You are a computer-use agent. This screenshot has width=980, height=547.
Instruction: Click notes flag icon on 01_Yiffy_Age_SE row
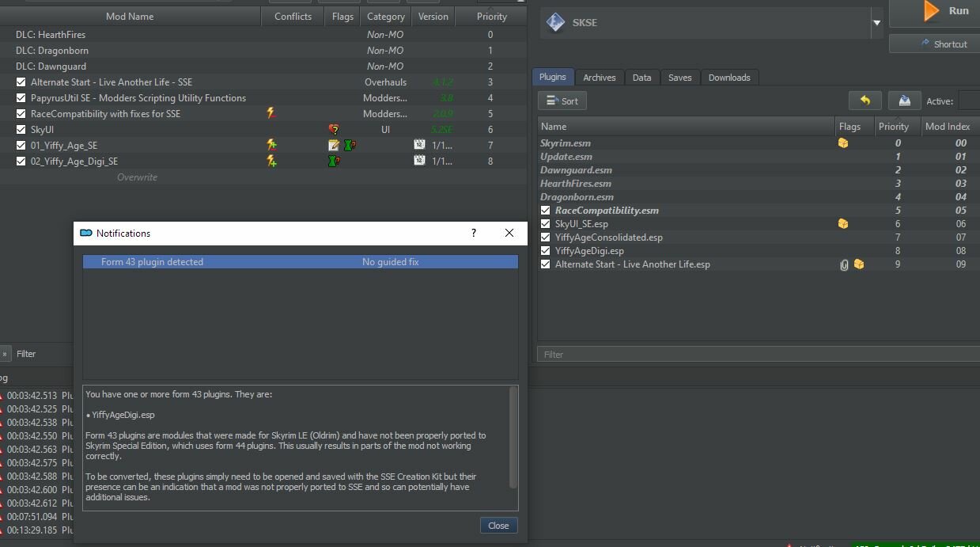(x=334, y=145)
